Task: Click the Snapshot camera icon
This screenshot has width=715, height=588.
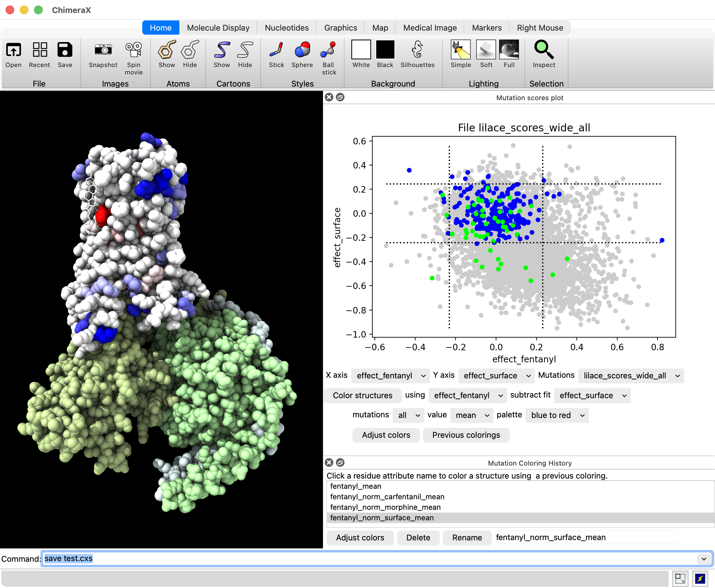Action: (x=103, y=50)
